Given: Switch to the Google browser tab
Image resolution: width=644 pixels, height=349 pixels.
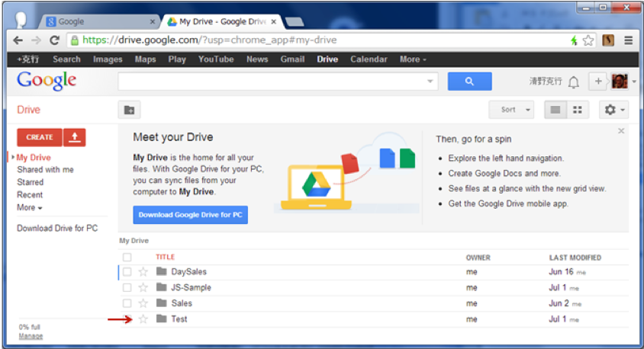Looking at the screenshot, I should click(100, 21).
